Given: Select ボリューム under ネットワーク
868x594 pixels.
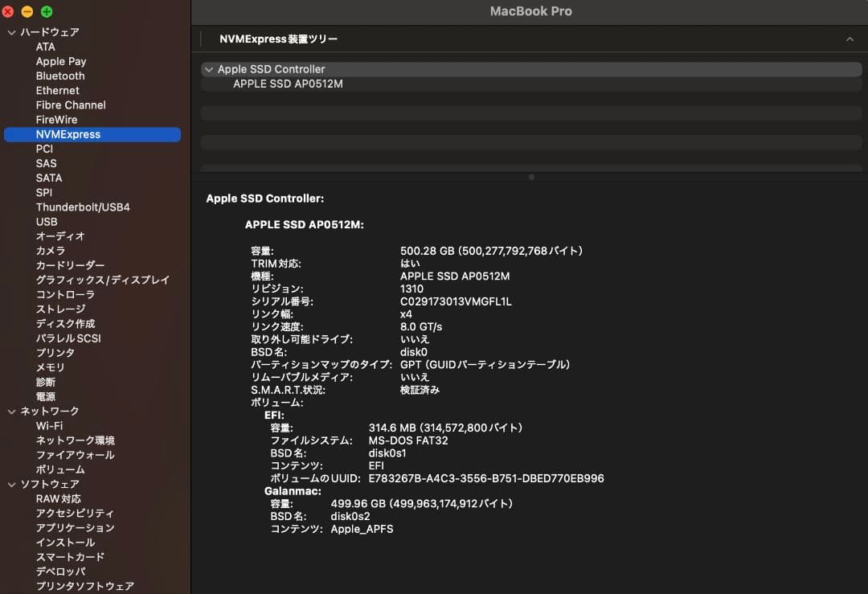Looking at the screenshot, I should pyautogui.click(x=60, y=469).
